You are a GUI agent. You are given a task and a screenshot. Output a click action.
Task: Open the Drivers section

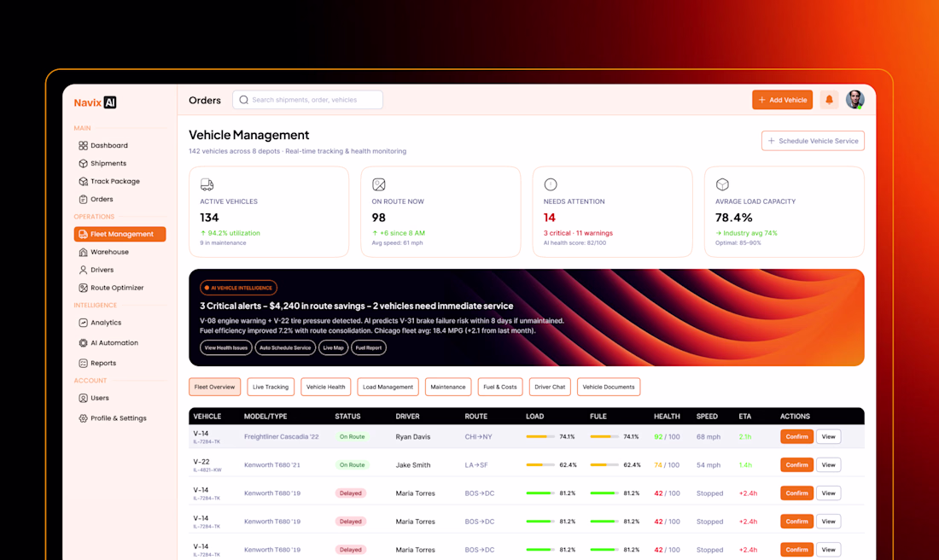(96, 270)
